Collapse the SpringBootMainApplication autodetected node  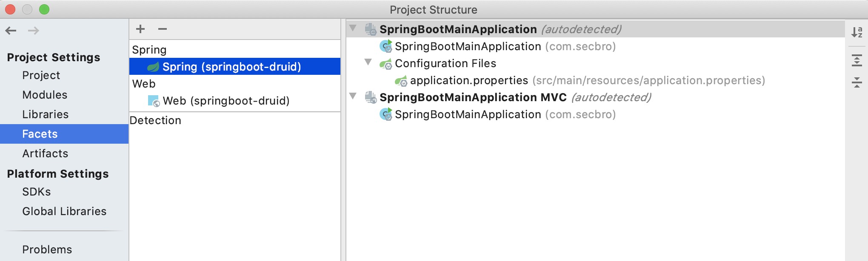[x=353, y=28]
